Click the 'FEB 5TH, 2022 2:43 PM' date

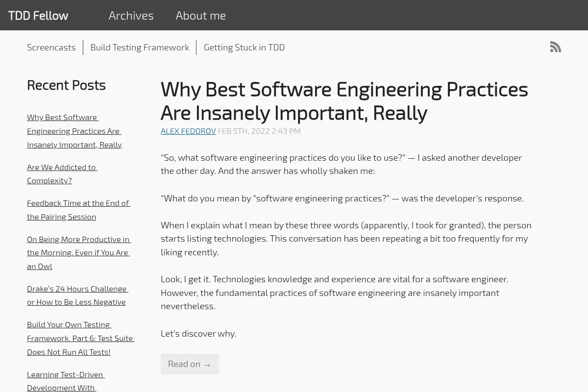click(x=259, y=131)
